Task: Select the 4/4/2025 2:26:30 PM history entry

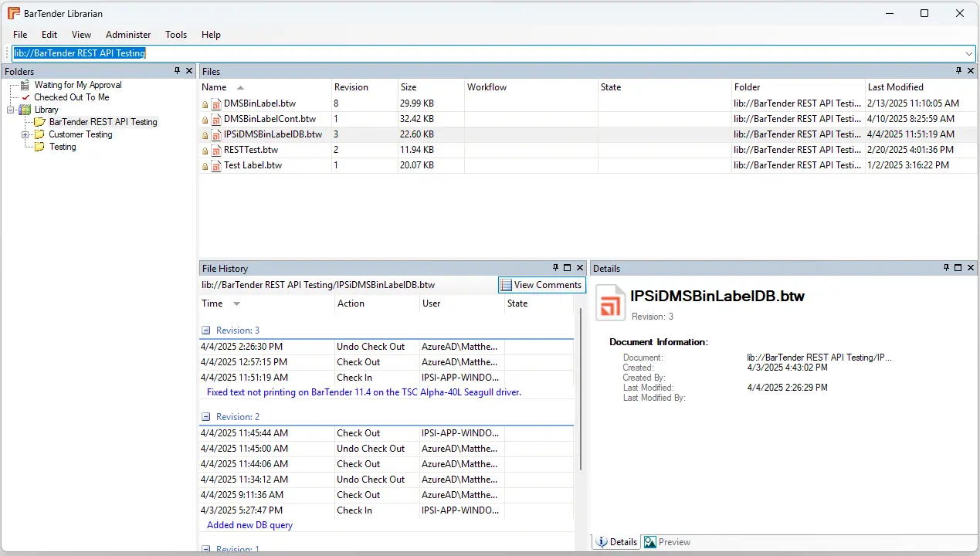Action: tap(386, 347)
